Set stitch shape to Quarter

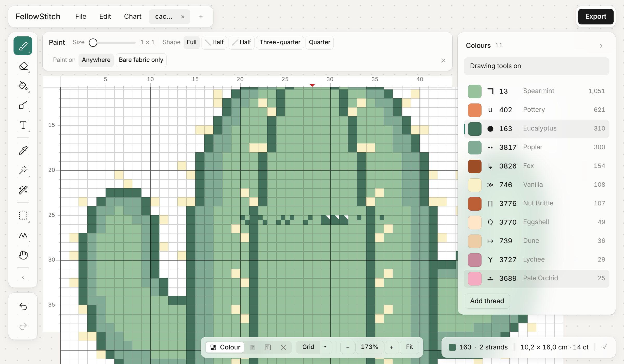point(319,42)
